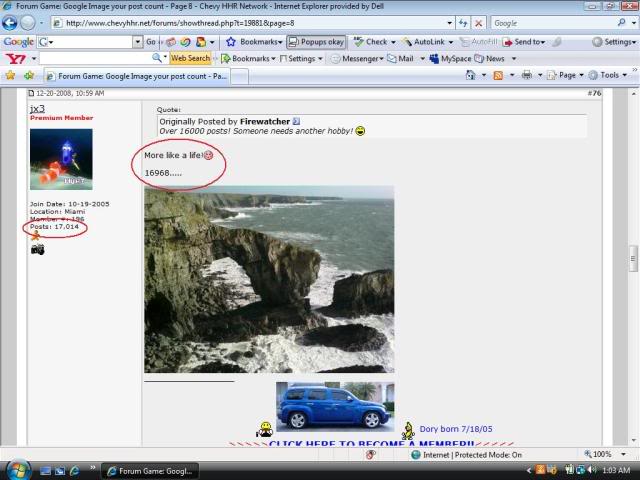The height and width of the screenshot is (480, 640).
Task: Click the greyed Forward navigation button
Action: 28,23
